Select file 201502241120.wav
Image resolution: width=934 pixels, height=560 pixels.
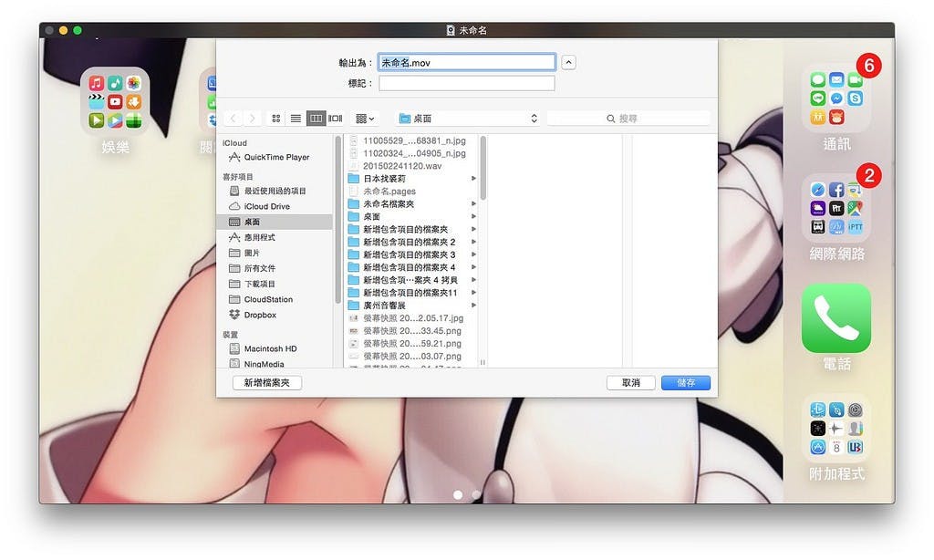click(411, 166)
